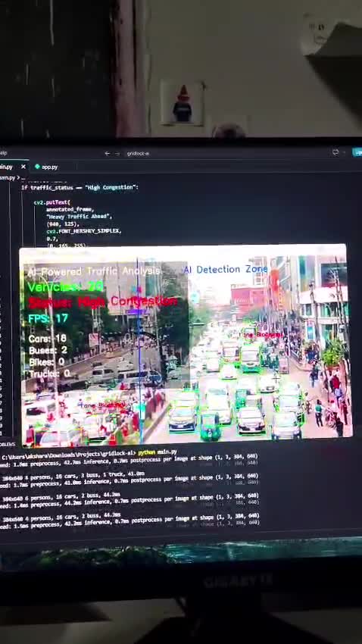Click the 'AI-Powered Traffic Analysis' overlay title
This screenshot has height=644, width=362.
(x=94, y=271)
